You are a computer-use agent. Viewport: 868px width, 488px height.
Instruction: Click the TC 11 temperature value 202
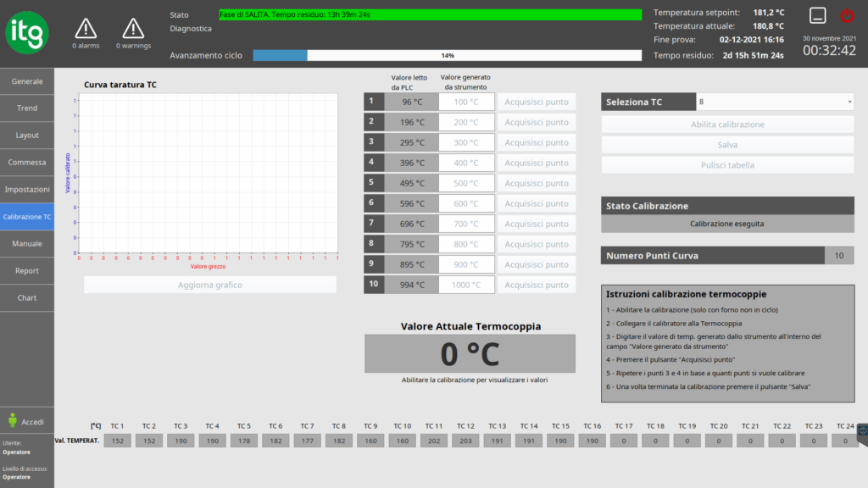[434, 441]
